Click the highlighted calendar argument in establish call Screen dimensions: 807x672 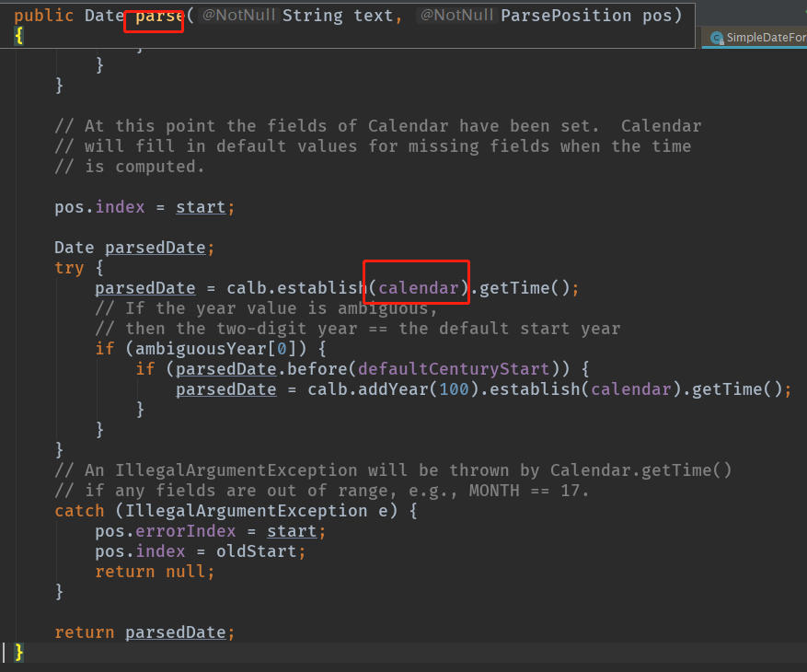tap(415, 287)
